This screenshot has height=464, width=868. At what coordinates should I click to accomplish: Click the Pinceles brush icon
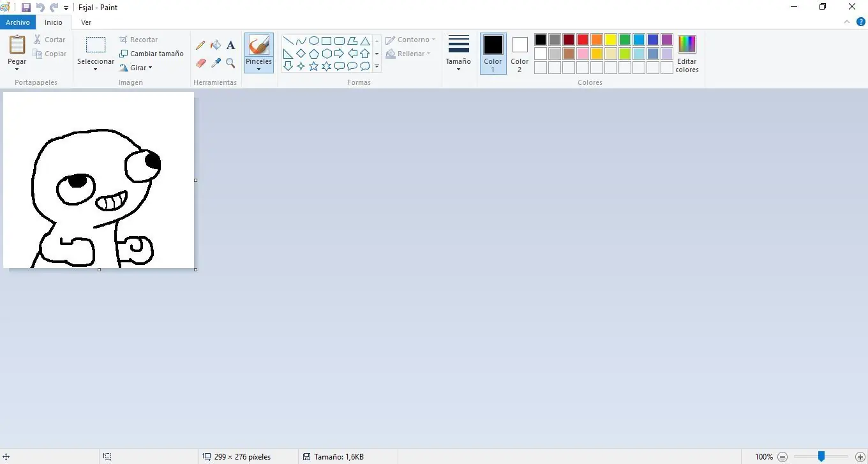(258, 45)
